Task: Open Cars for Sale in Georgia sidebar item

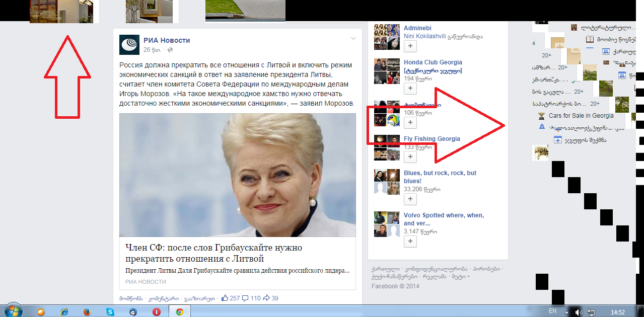Action: coord(581,116)
